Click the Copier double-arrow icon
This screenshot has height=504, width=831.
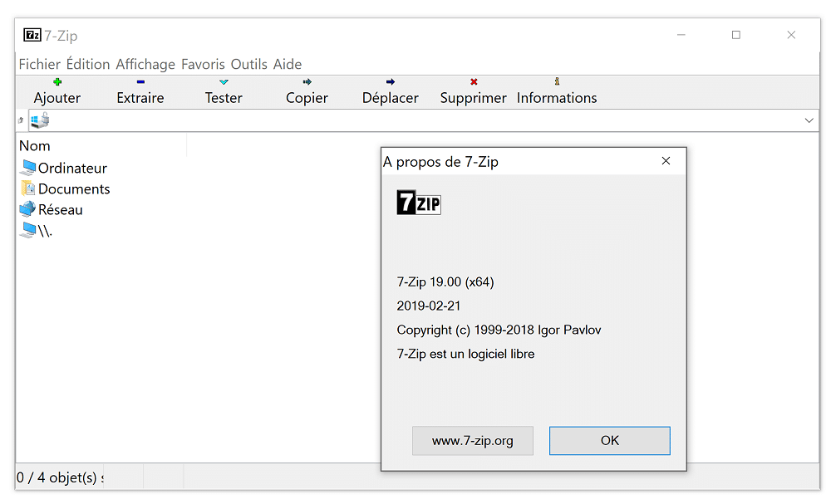tap(307, 81)
